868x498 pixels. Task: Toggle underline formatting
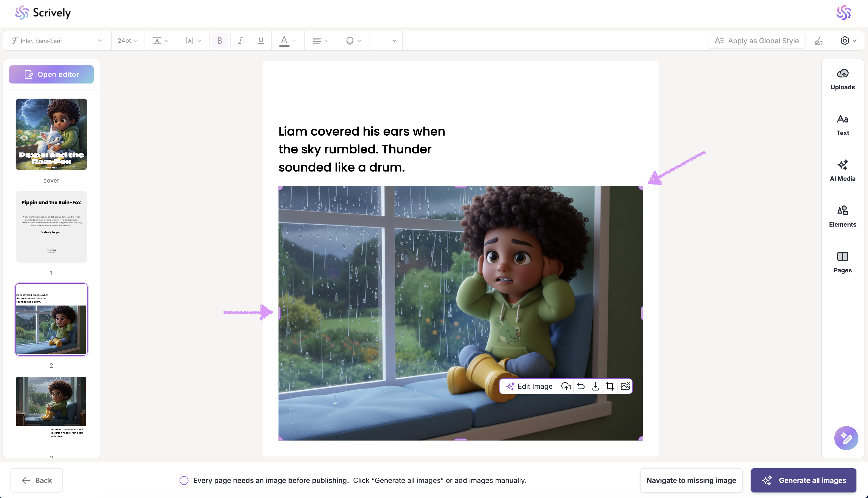261,41
